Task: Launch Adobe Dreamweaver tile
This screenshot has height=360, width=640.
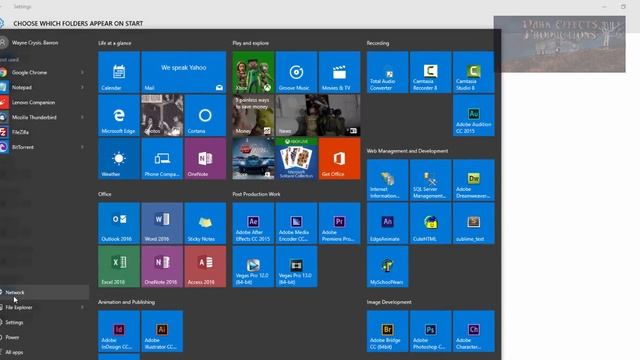Action: tap(474, 180)
